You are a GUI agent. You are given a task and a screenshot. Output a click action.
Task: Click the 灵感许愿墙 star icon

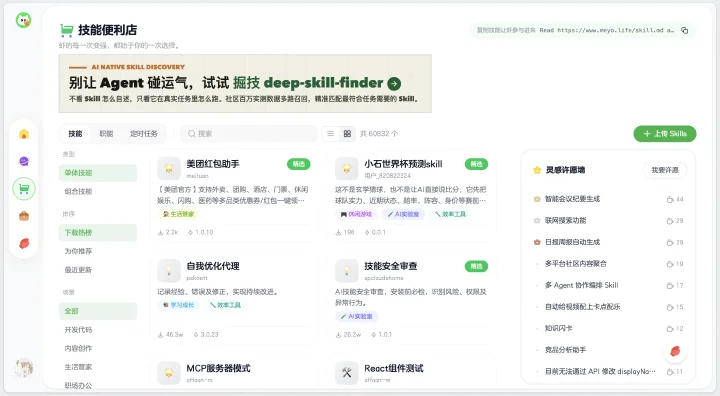[537, 170]
